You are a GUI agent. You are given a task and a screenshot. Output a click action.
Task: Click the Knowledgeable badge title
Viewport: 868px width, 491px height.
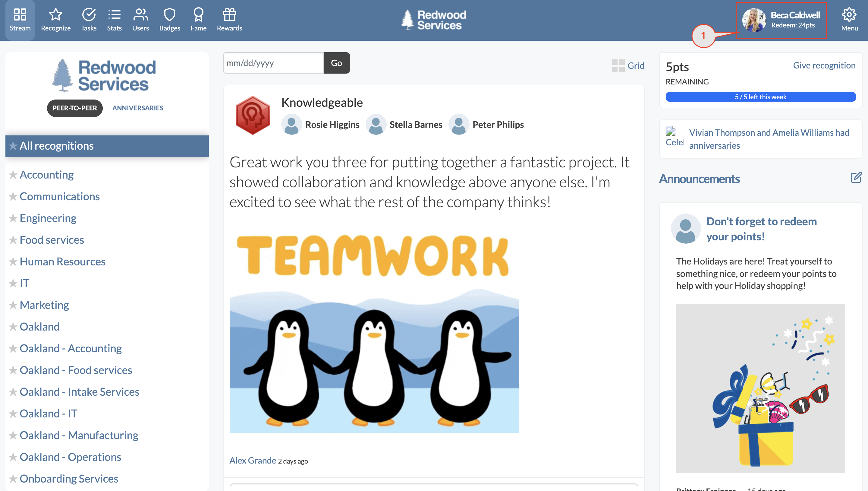click(322, 103)
